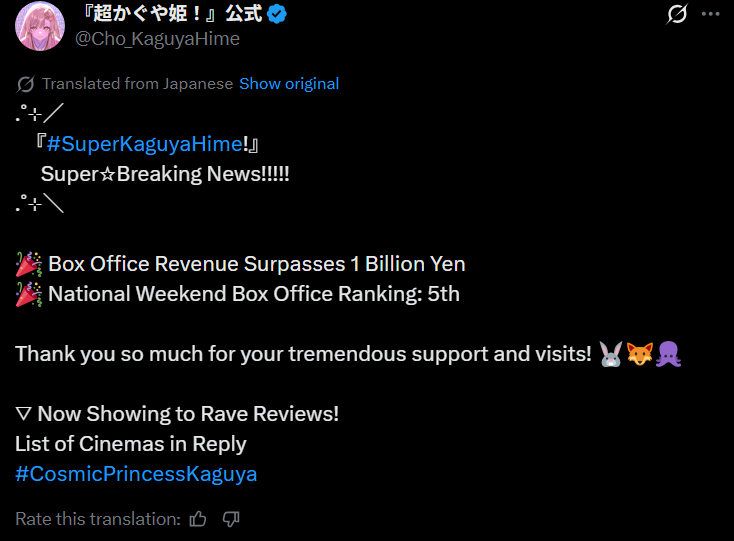Click the @Cho_KaguyaHime handle

pyautogui.click(x=157, y=38)
